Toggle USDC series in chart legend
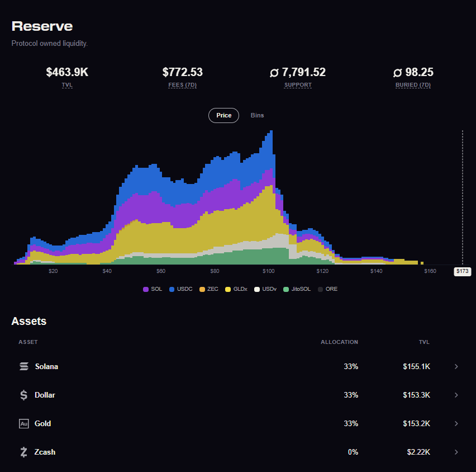Viewport: 476px width, 472px height. (x=180, y=289)
